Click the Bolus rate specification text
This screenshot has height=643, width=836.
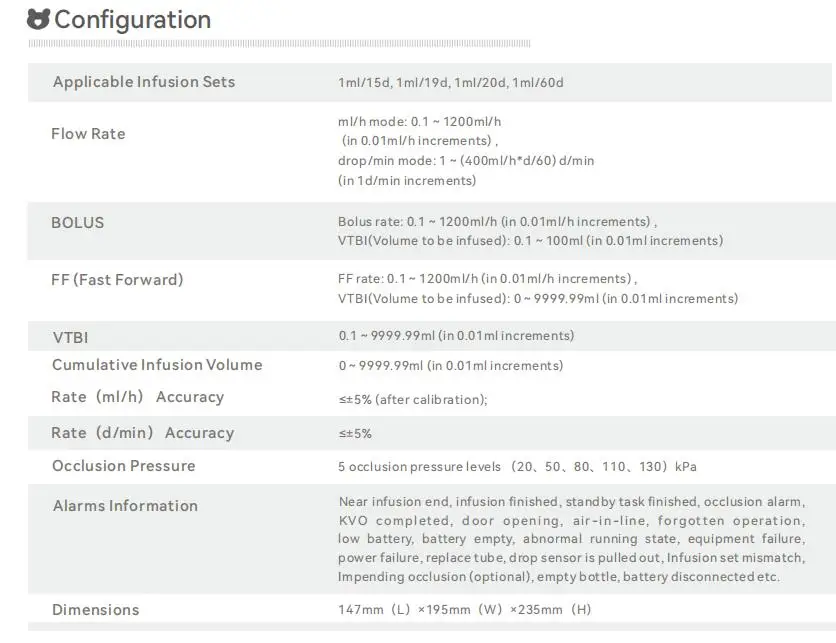pos(497,221)
